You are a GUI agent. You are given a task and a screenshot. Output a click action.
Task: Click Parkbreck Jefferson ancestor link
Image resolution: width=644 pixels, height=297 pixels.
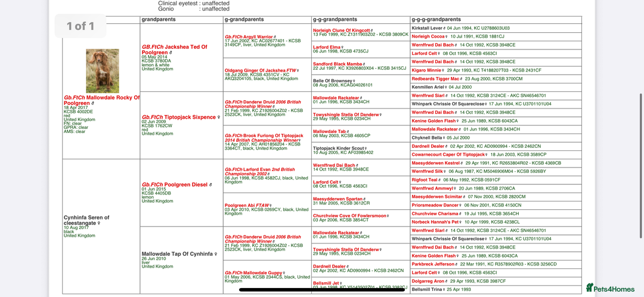[433, 264]
